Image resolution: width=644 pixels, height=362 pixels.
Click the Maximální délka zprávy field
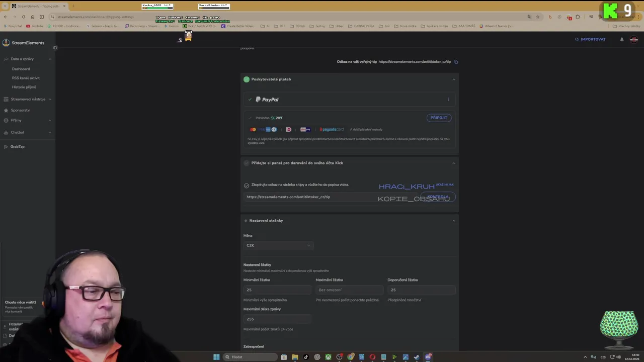click(x=278, y=319)
